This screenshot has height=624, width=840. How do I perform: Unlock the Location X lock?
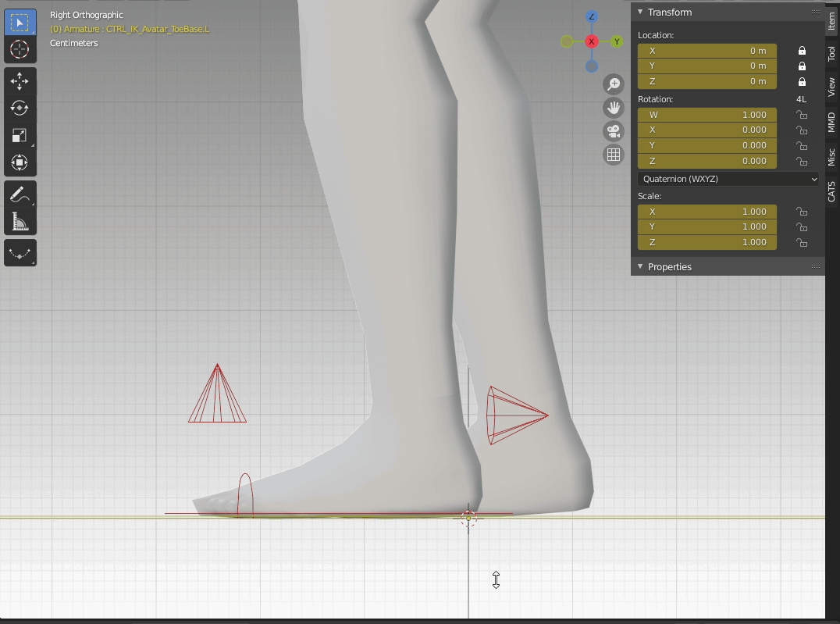point(802,51)
